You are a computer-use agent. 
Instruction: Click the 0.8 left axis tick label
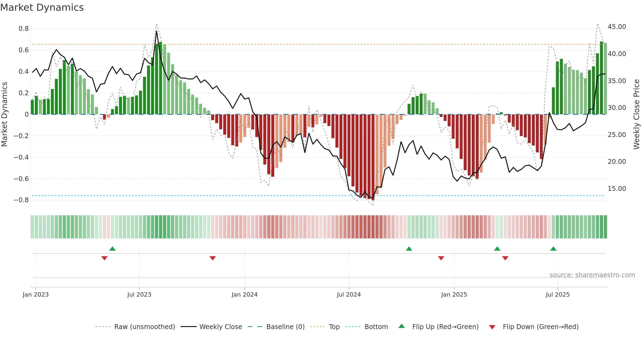(x=24, y=29)
